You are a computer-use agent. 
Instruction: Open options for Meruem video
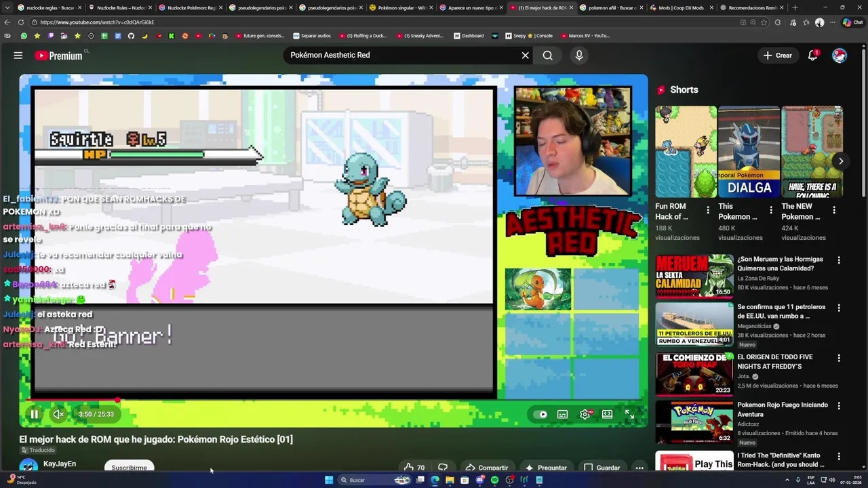pyautogui.click(x=839, y=260)
